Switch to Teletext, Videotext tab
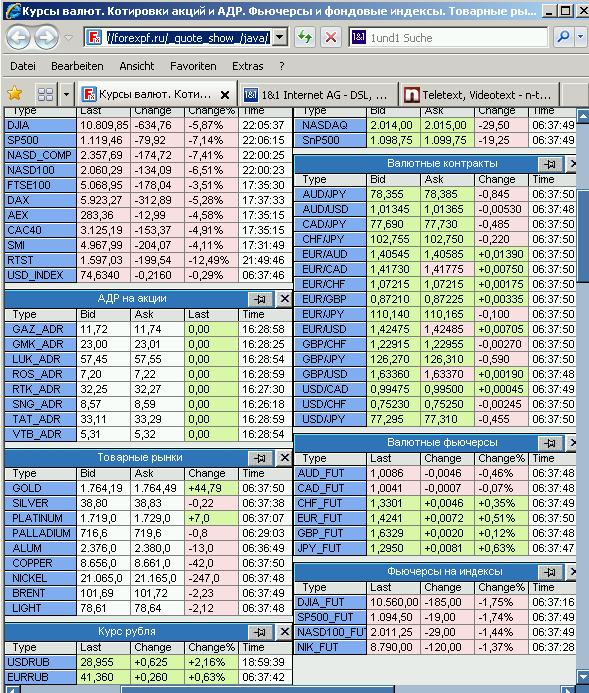Viewport: 589px width, 693px height. pyautogui.click(x=479, y=94)
